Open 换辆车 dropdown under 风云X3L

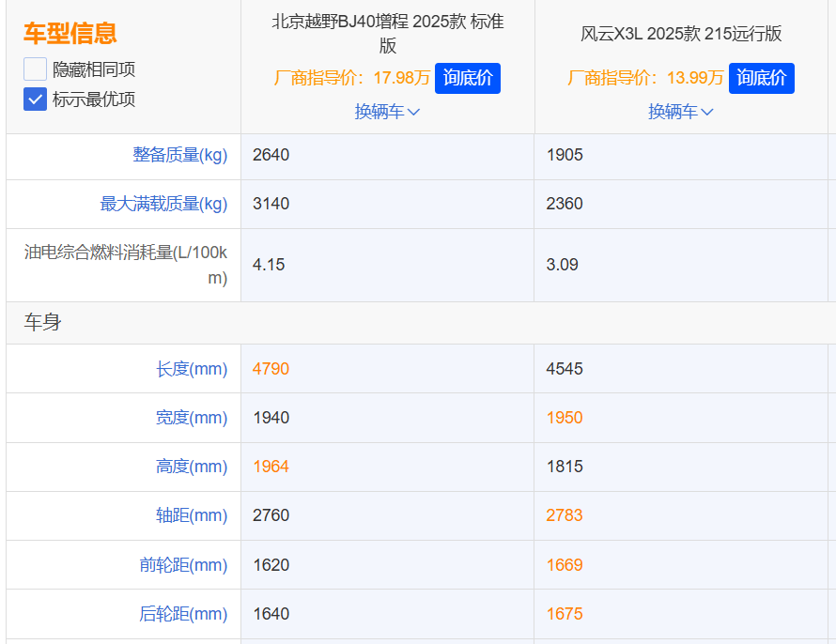point(680,112)
